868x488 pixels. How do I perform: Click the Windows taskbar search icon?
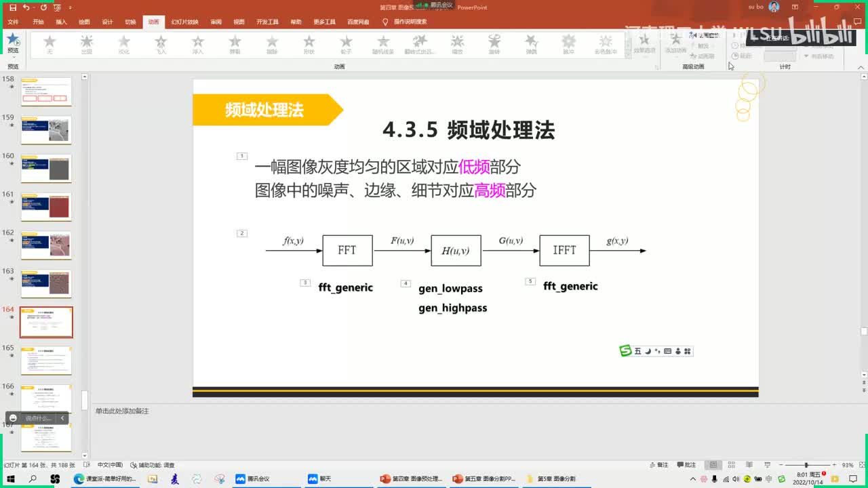pos(33,479)
